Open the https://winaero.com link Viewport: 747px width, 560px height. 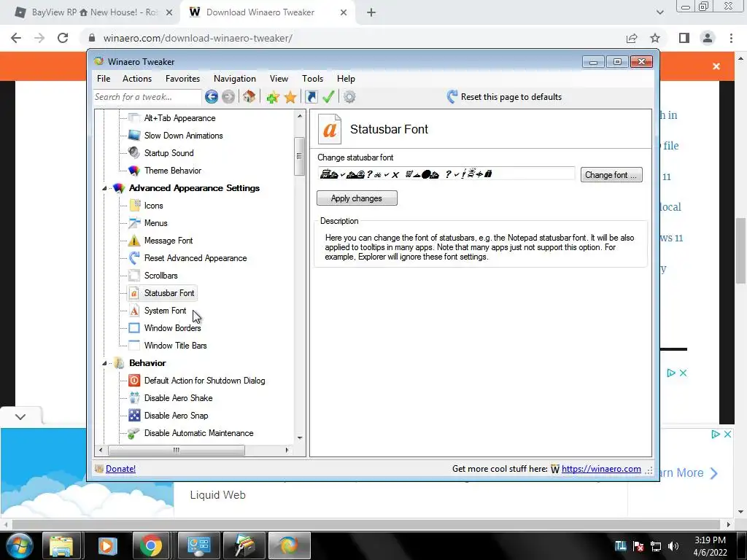click(x=601, y=469)
